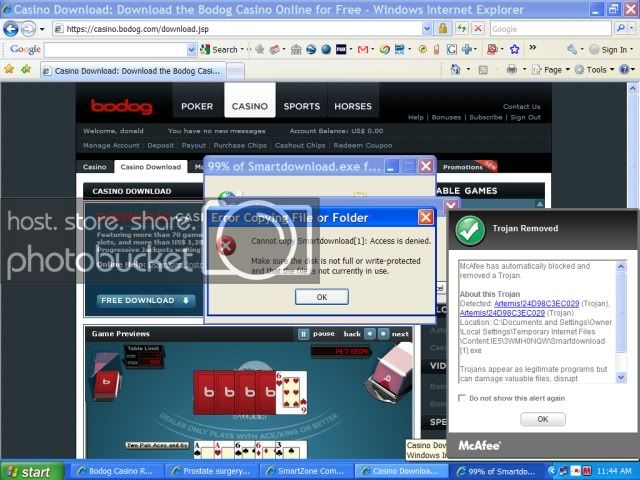Click the magnifier search icon
This screenshot has height=480, width=640.
621,29
